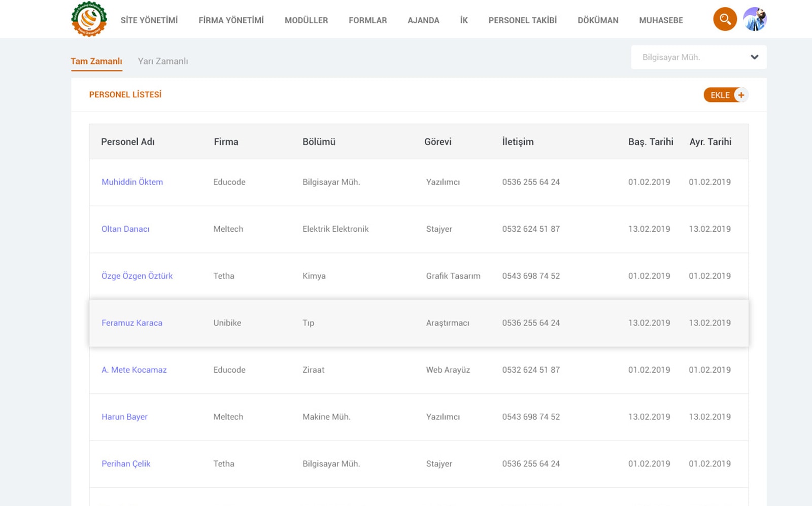Open Perihan Çelik's personnel record
Viewport: 812px width, 506px height.
click(126, 464)
